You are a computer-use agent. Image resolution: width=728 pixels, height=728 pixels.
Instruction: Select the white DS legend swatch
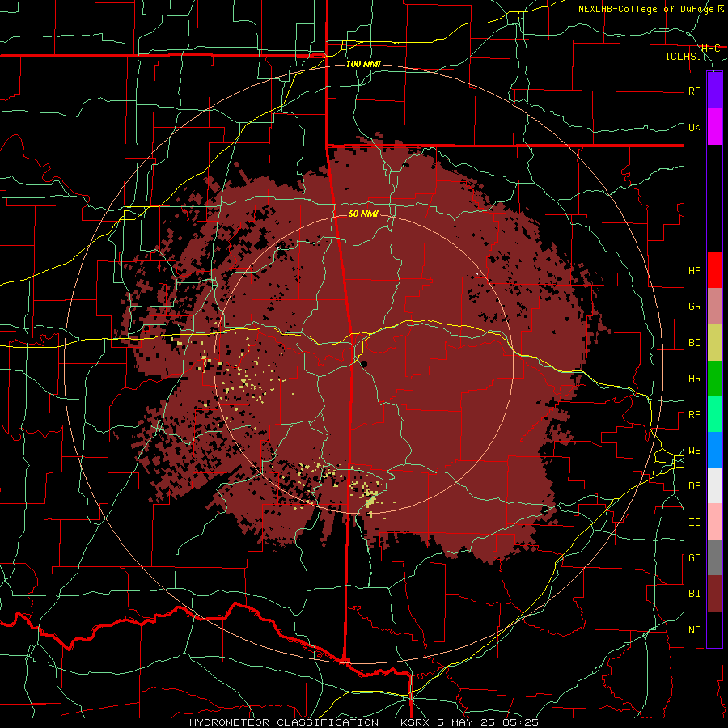tap(714, 485)
